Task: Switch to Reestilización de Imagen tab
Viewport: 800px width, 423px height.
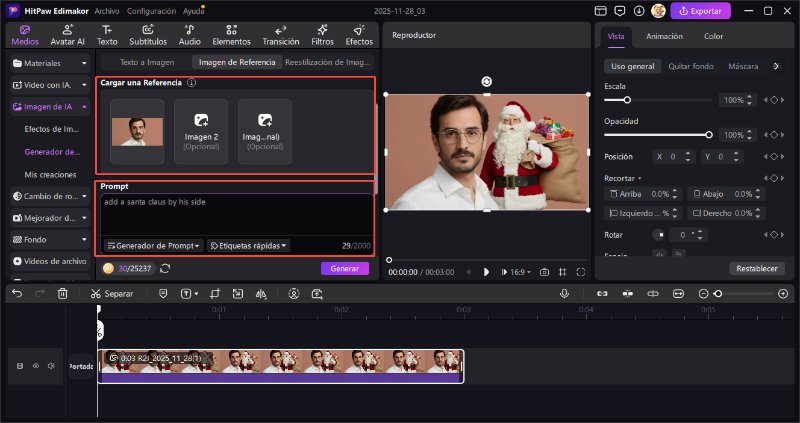Action: tap(327, 62)
